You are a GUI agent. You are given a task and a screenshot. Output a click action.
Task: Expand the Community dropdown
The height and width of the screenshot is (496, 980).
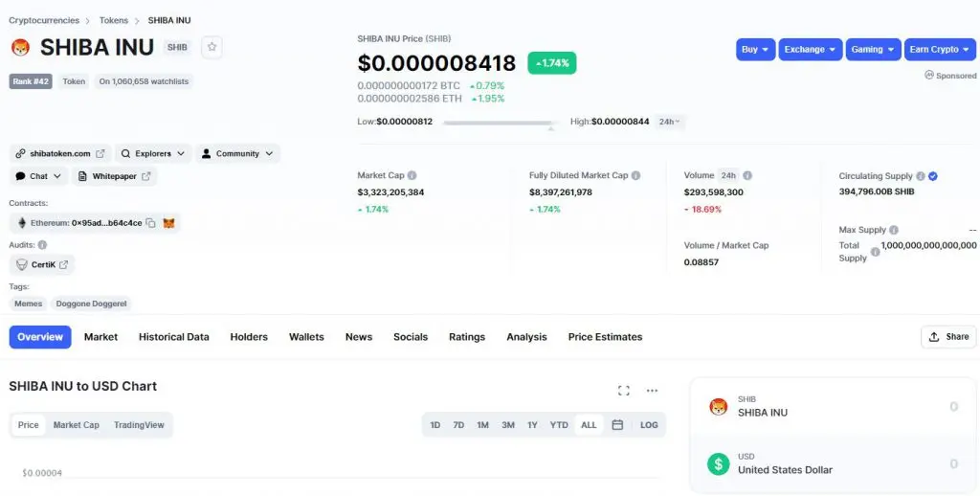238,154
